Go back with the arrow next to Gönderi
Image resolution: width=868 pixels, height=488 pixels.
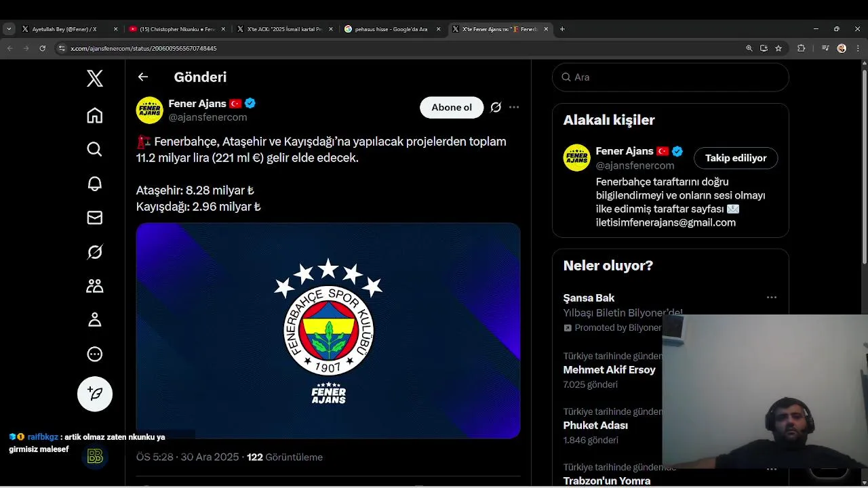143,77
